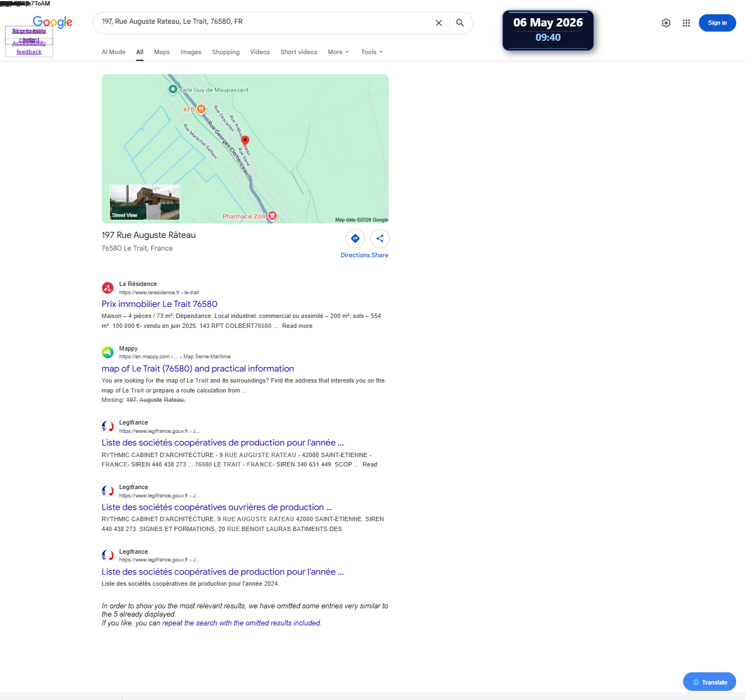
Task: Click the 'Map data ©2026 Google' attribution
Action: tap(362, 220)
